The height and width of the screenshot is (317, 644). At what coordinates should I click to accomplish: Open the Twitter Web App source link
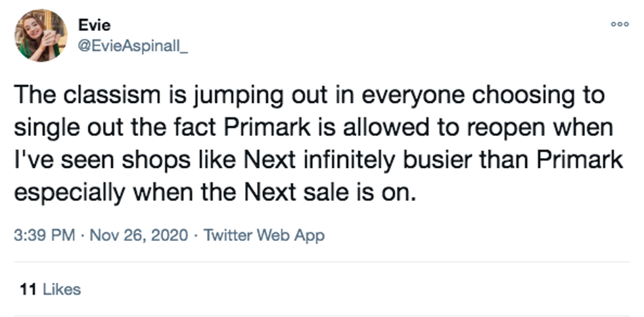264,235
